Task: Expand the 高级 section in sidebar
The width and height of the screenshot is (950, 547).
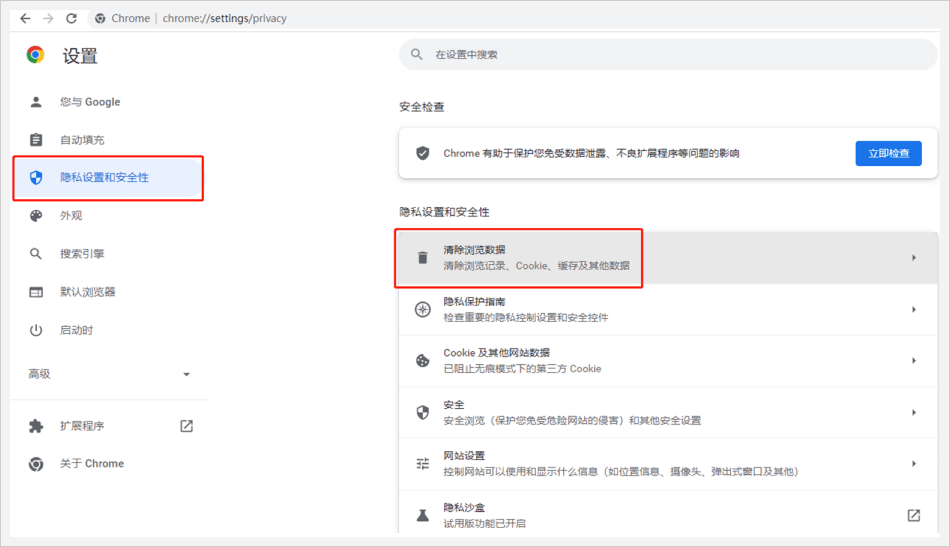Action: click(186, 374)
